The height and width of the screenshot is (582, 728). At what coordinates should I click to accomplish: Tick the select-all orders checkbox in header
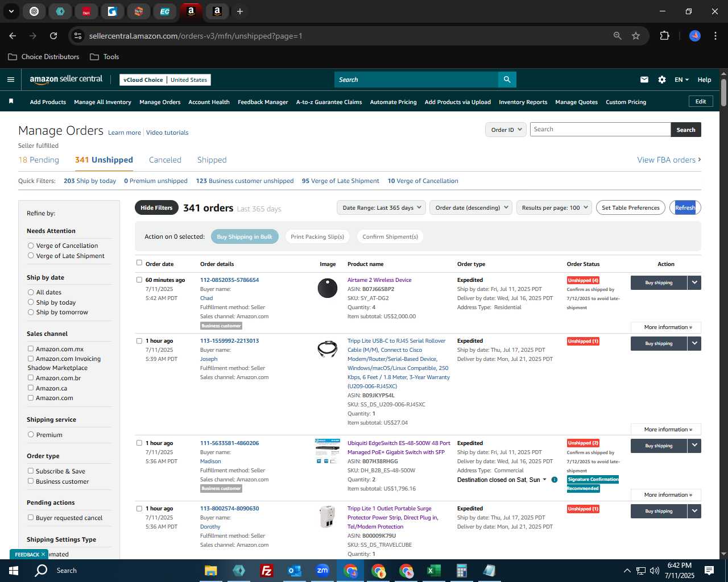click(139, 263)
